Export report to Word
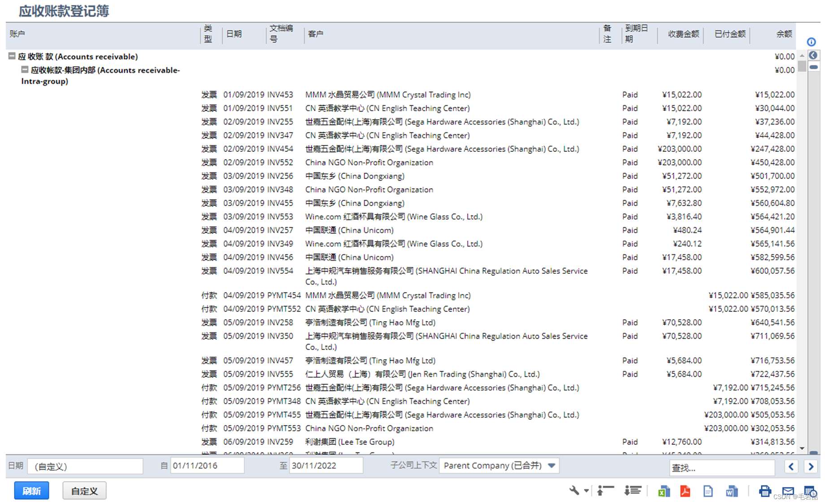This screenshot has height=504, width=825. click(x=731, y=491)
